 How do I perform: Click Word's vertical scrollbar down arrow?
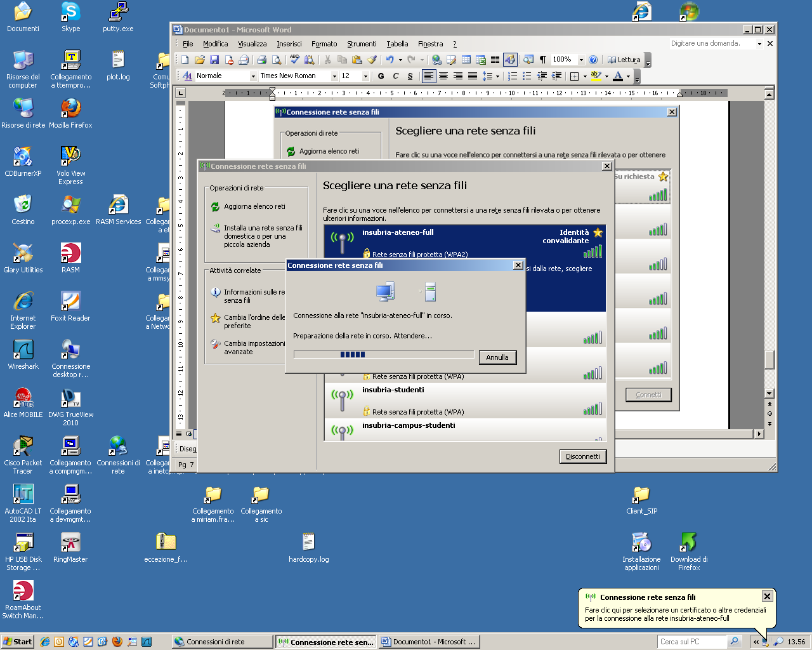pyautogui.click(x=769, y=394)
